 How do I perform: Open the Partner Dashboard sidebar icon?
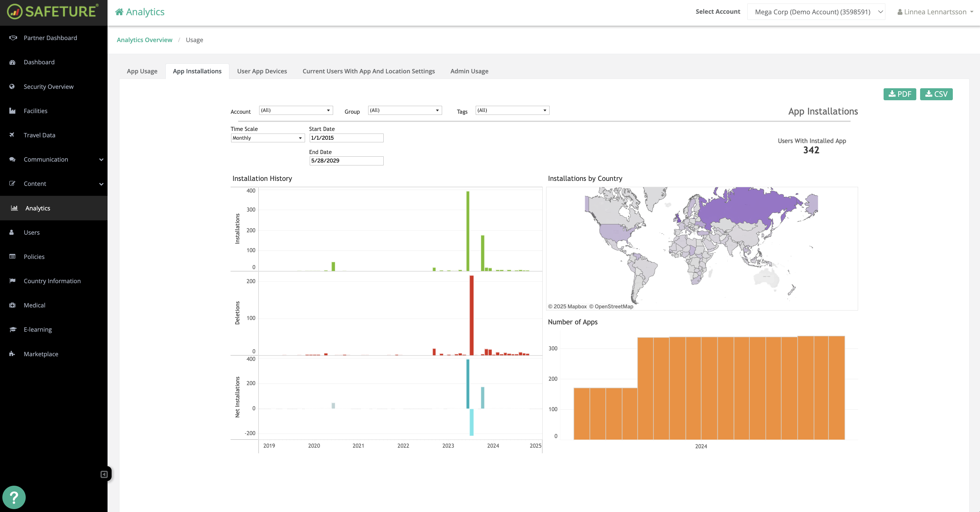[13, 37]
